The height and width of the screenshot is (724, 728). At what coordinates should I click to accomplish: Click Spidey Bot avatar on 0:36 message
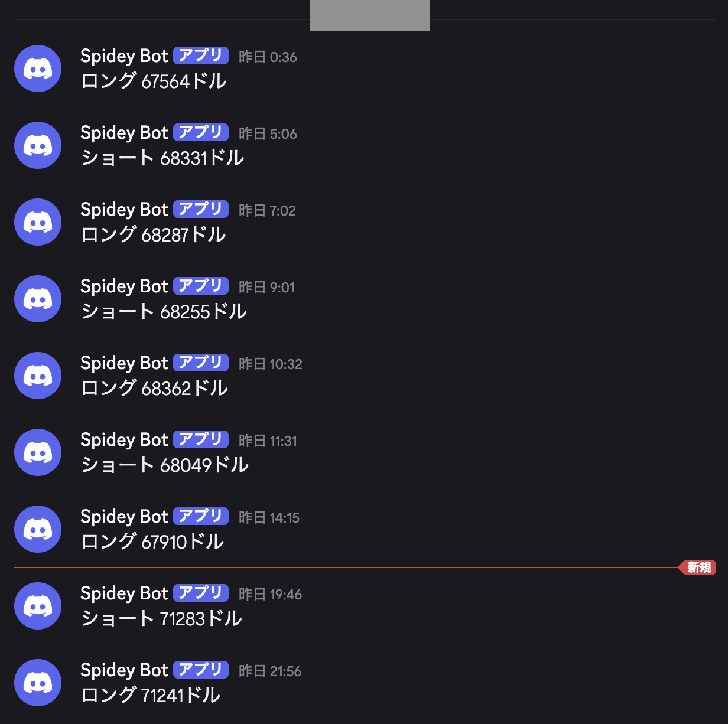[x=38, y=69]
